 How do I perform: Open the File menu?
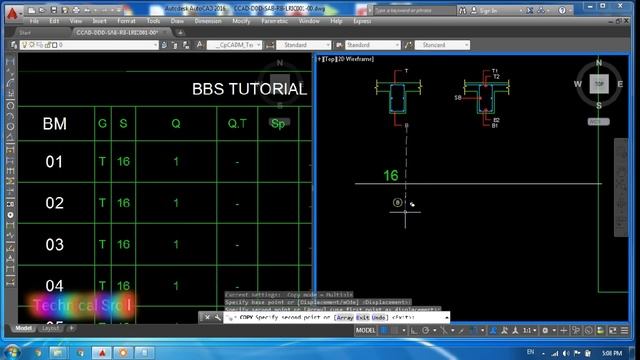(x=34, y=21)
